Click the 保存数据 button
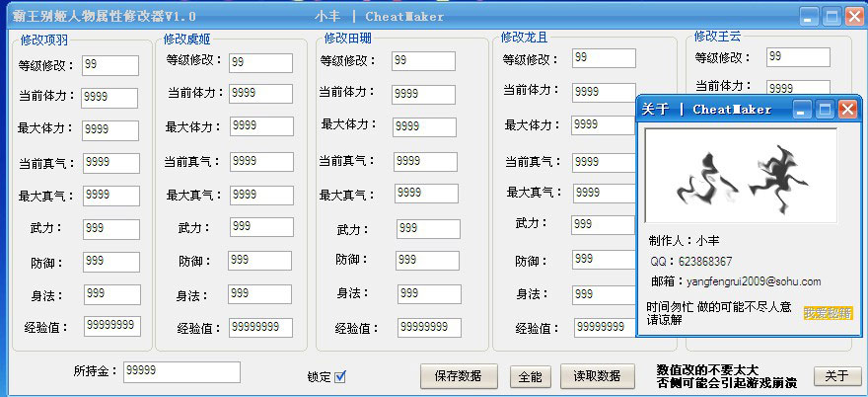The width and height of the screenshot is (868, 397). [458, 376]
